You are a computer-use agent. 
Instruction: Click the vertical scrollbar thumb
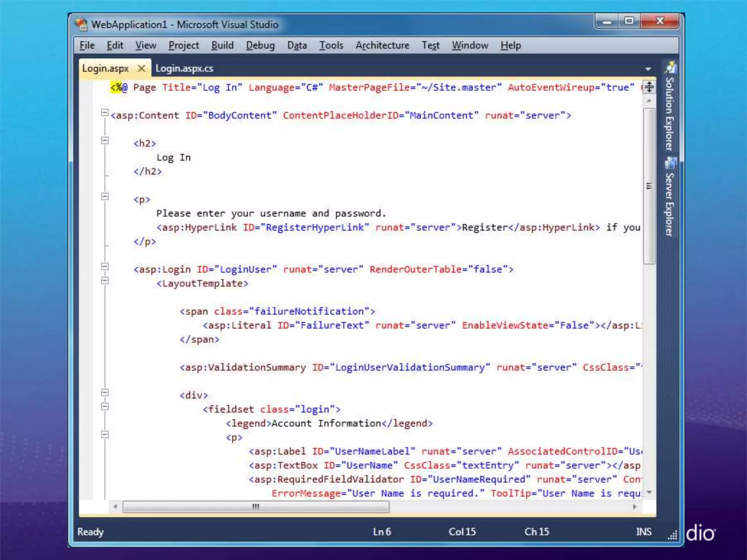(649, 186)
